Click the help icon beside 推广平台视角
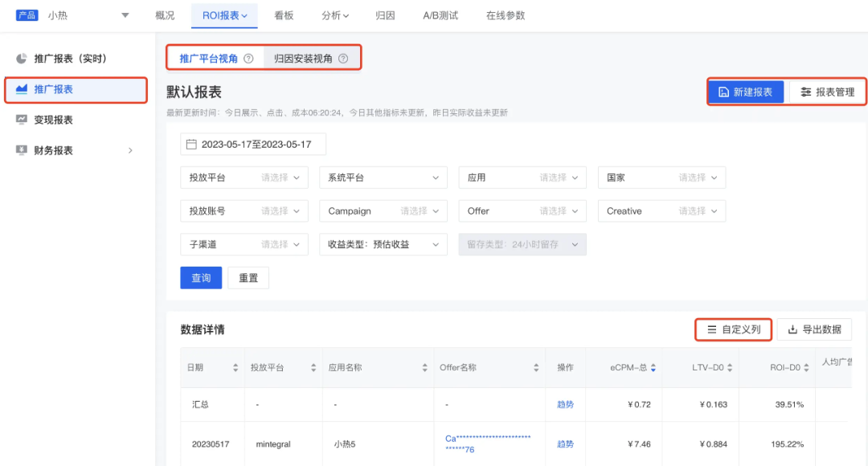868x466 pixels. point(248,57)
